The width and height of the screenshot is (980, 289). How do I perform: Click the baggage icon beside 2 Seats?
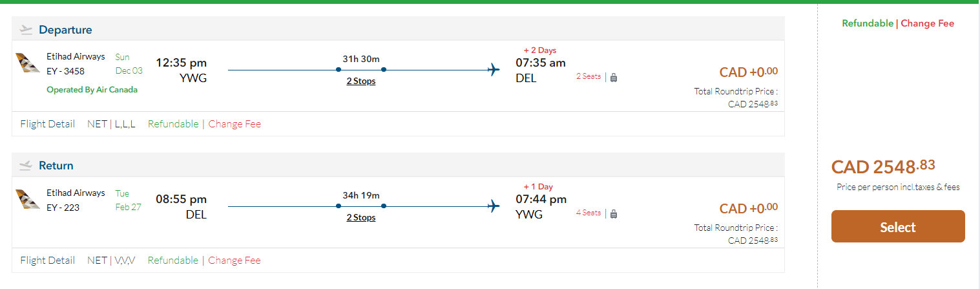coord(614,77)
